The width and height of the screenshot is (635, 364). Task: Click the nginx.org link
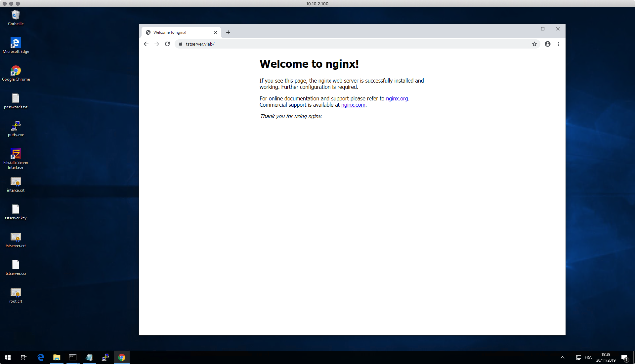[x=397, y=98]
